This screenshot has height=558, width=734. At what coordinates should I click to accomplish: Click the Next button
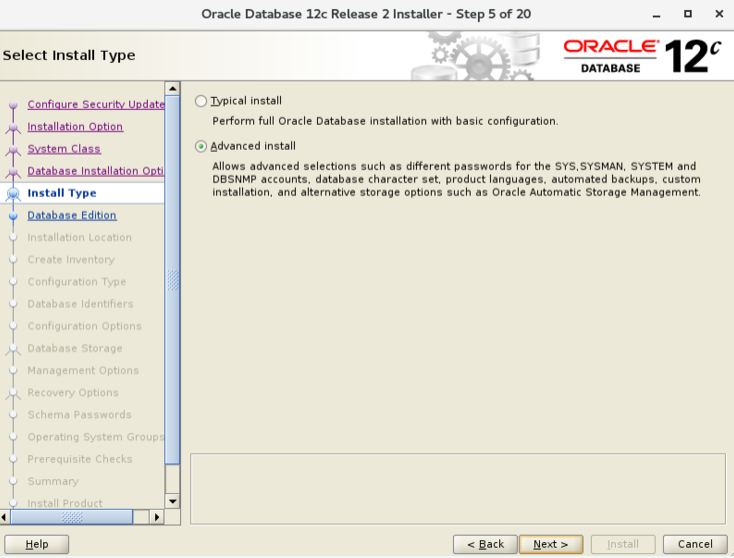pos(551,544)
